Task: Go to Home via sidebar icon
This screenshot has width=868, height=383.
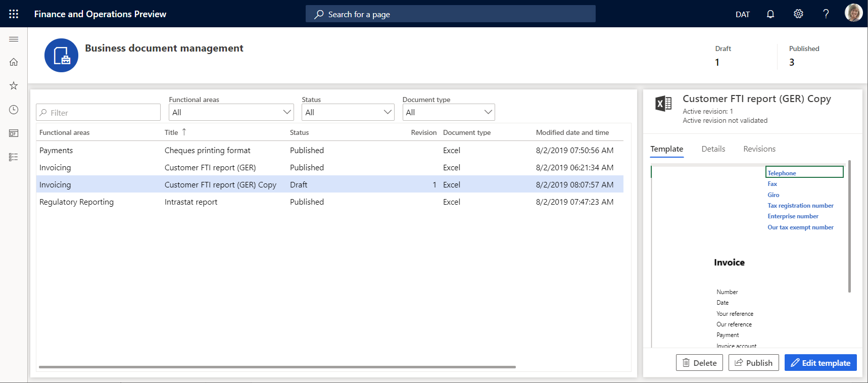Action: coord(14,62)
